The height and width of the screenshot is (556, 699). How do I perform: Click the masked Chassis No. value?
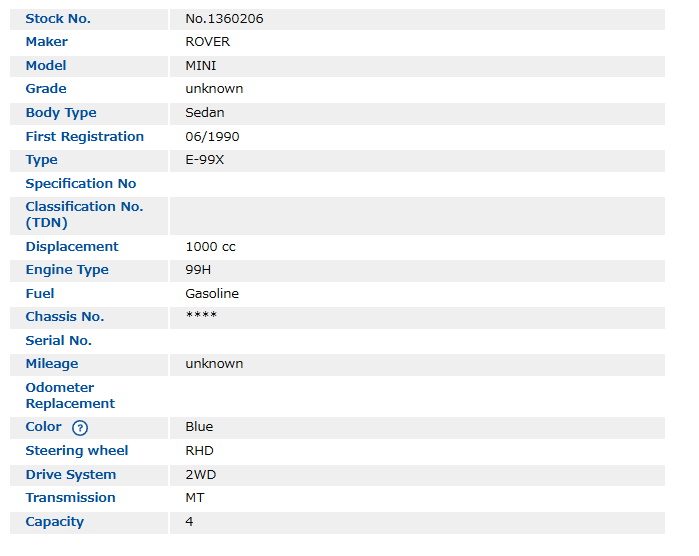tap(201, 317)
